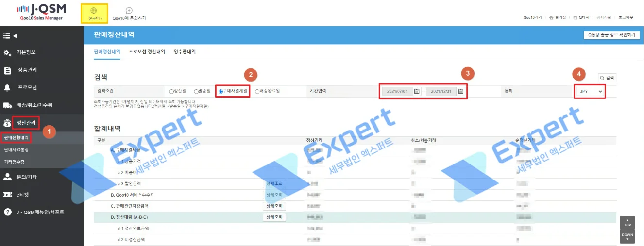The width and height of the screenshot is (644, 246).
Task: Click the globe language icon
Action: point(94,10)
